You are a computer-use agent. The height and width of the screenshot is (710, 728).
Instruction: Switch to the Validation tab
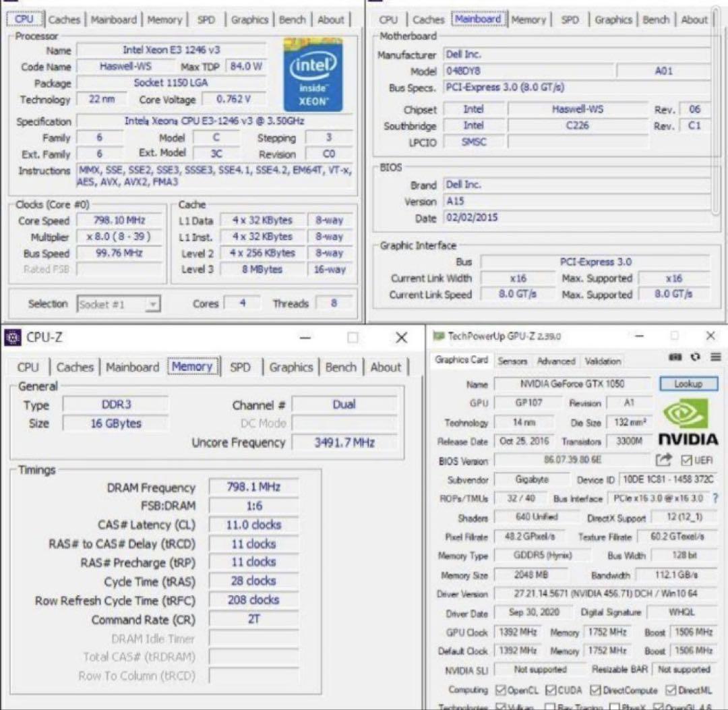point(602,361)
